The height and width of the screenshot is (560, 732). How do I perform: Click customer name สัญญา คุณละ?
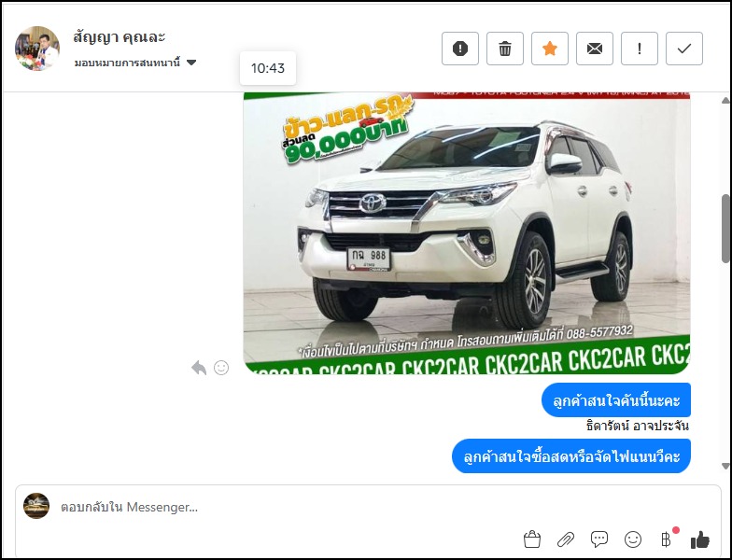pyautogui.click(x=120, y=37)
